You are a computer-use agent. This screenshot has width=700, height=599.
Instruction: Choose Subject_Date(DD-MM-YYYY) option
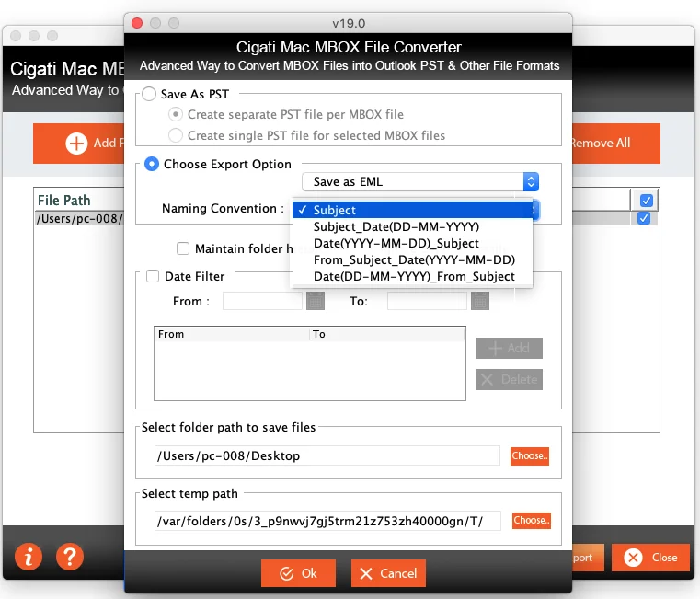pos(412,226)
